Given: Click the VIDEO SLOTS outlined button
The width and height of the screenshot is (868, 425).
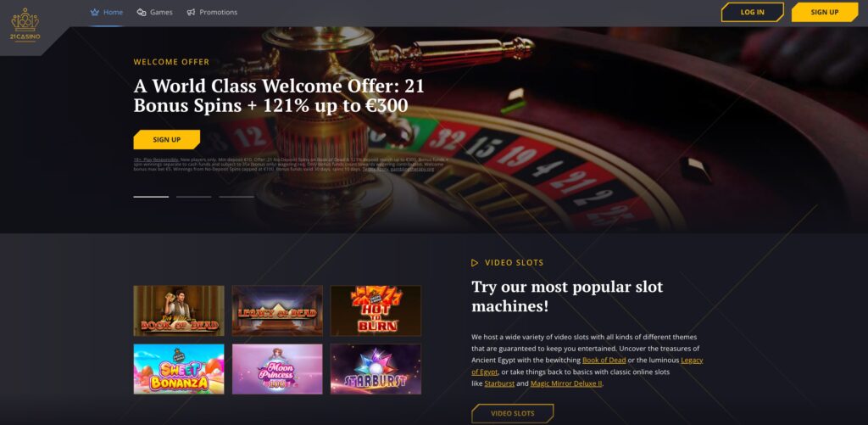Looking at the screenshot, I should pyautogui.click(x=513, y=413).
